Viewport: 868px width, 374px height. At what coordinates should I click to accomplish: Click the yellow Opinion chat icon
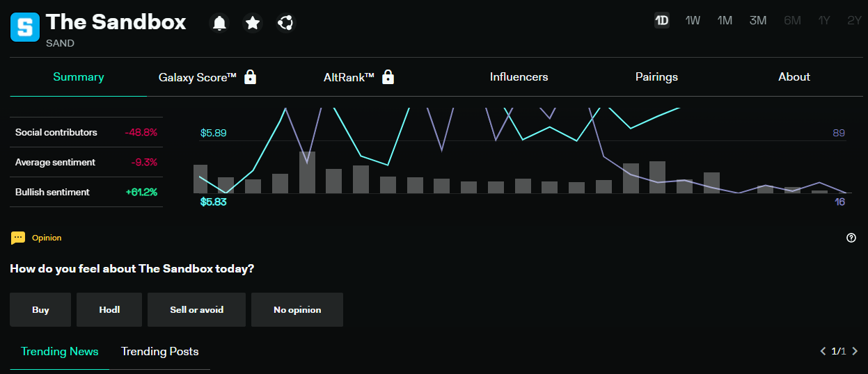click(18, 238)
